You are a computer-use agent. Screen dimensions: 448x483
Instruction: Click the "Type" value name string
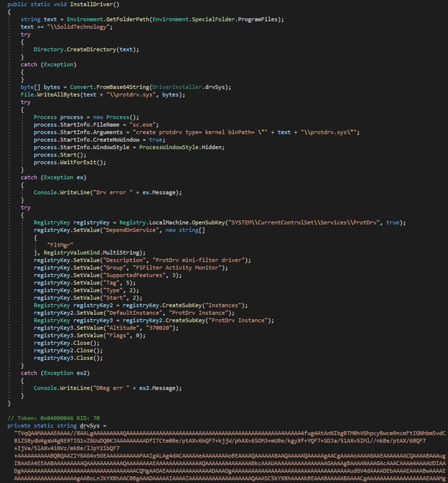click(x=113, y=290)
